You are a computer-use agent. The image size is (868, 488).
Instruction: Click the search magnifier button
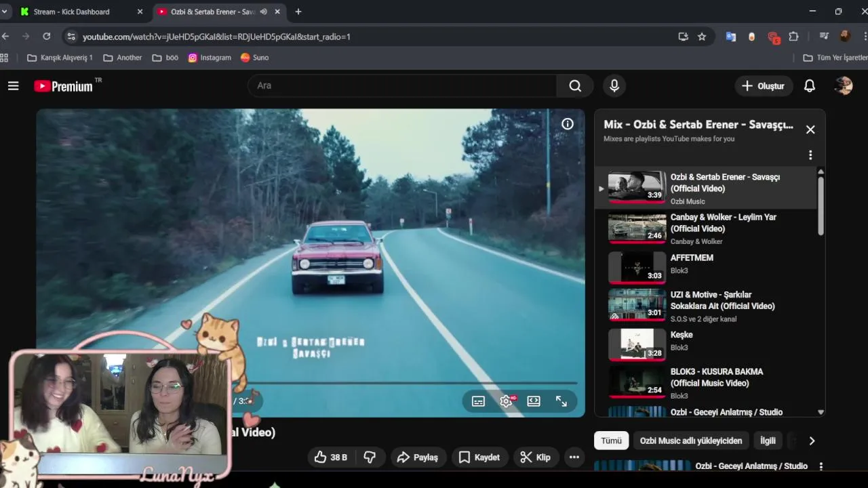(575, 85)
